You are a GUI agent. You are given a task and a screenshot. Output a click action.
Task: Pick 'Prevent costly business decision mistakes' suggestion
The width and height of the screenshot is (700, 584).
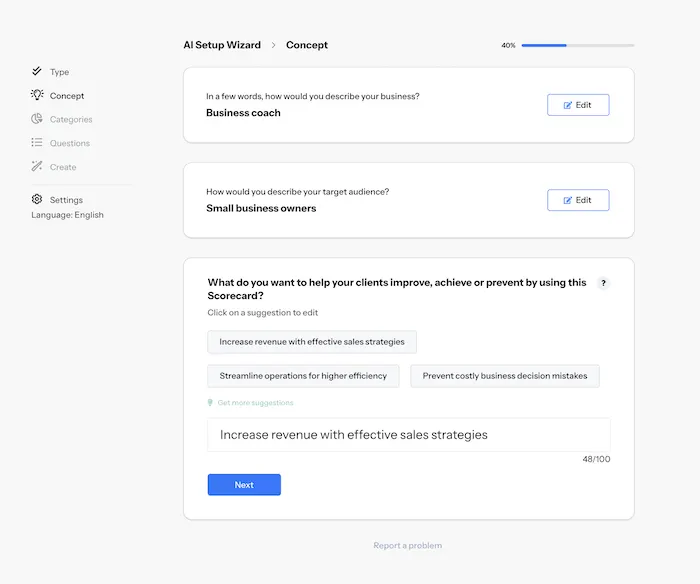pyautogui.click(x=505, y=376)
